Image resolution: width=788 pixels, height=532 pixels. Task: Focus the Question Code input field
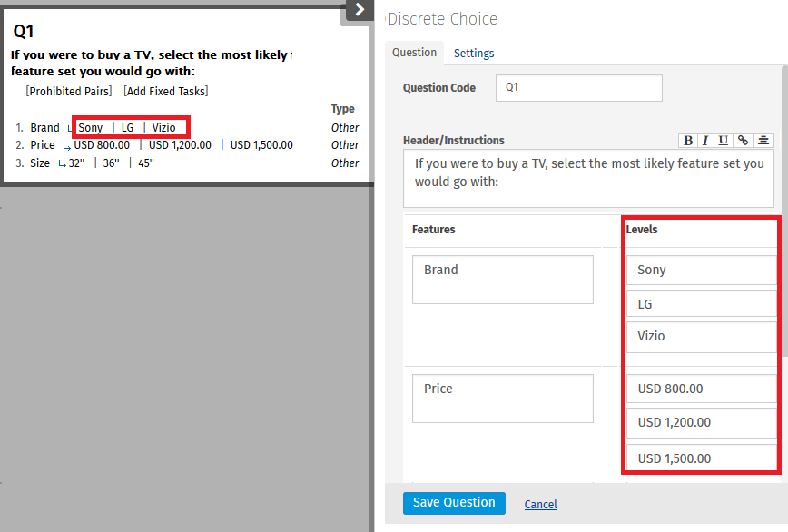tap(578, 88)
